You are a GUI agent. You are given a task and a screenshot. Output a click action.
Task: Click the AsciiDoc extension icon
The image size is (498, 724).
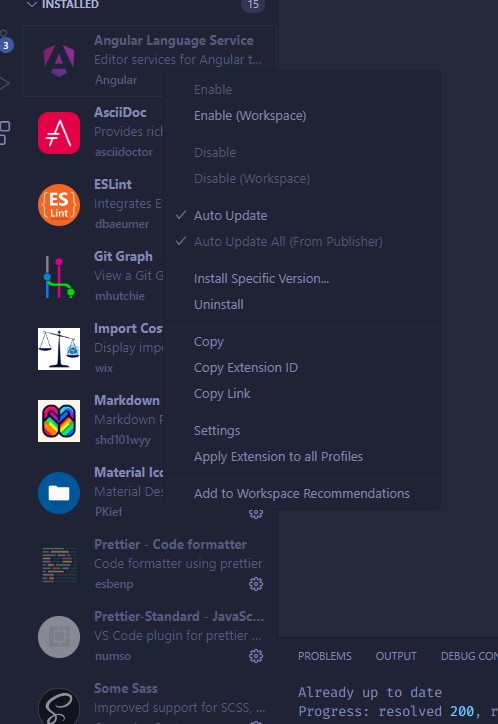(x=59, y=133)
